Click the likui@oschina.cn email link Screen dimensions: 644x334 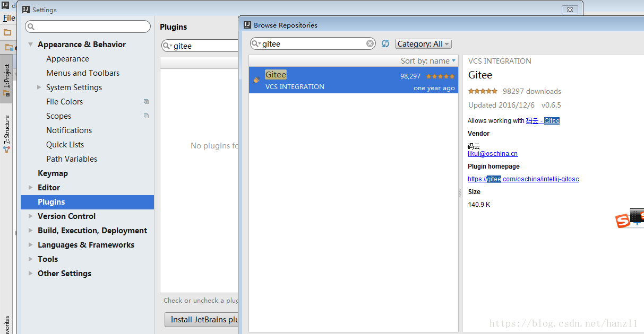pyautogui.click(x=493, y=154)
